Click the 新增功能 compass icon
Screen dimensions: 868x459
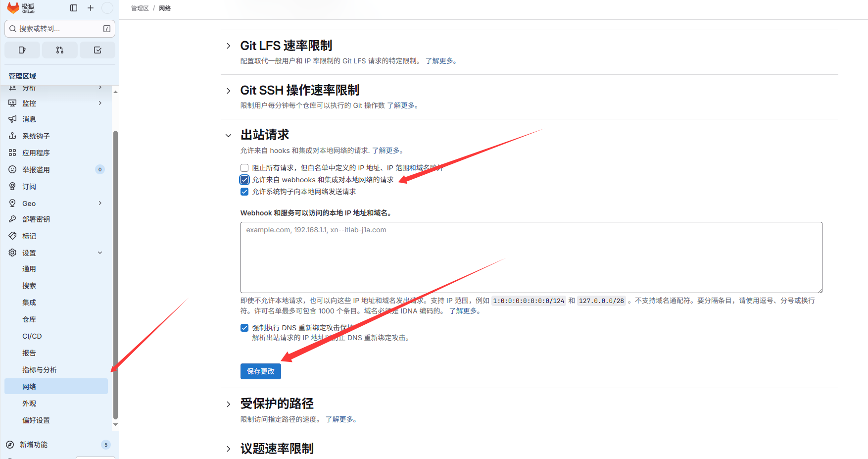coord(10,445)
